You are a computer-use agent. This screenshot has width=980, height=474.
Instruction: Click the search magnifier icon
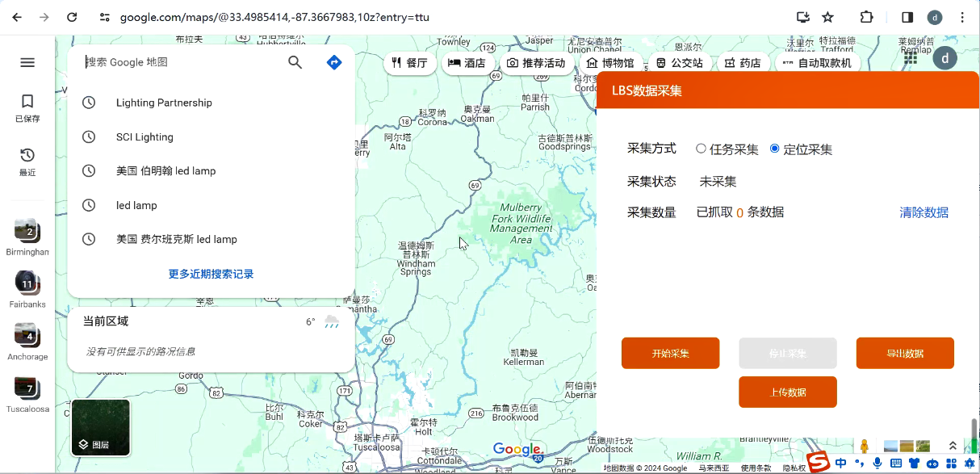click(295, 62)
